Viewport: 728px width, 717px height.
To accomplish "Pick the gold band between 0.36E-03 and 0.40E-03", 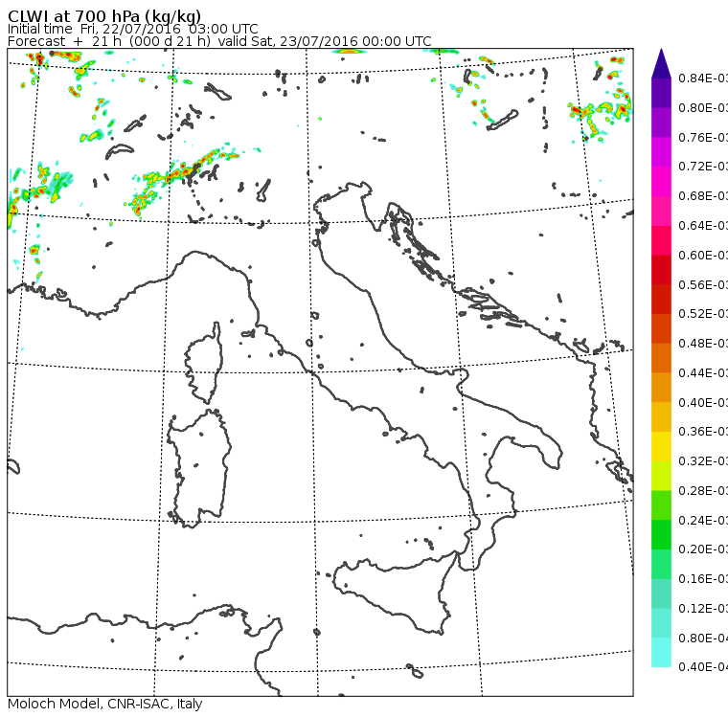I will pos(661,416).
